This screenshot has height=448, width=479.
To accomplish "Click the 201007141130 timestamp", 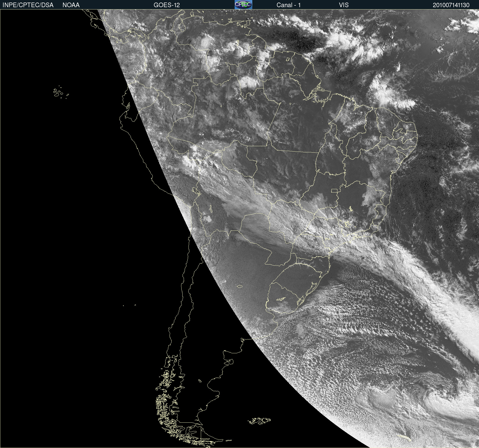I will (451, 5).
